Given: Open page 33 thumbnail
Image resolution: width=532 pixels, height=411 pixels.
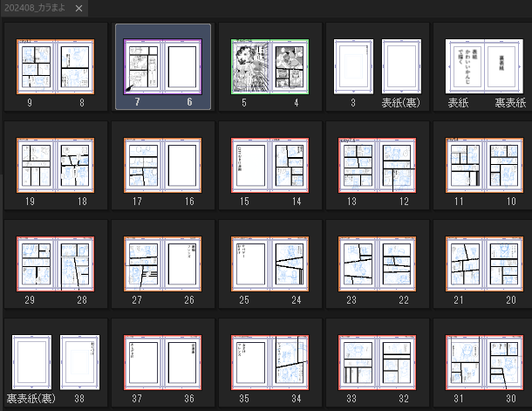Looking at the screenshot, I should (x=358, y=362).
